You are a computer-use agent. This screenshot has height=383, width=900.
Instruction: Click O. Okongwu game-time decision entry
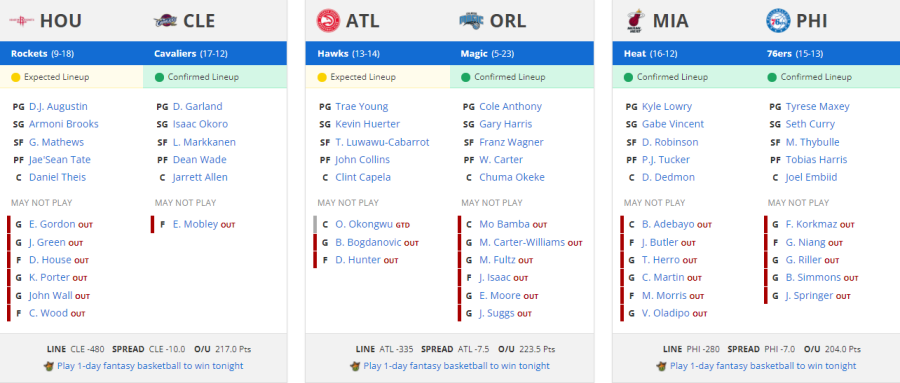coord(362,225)
